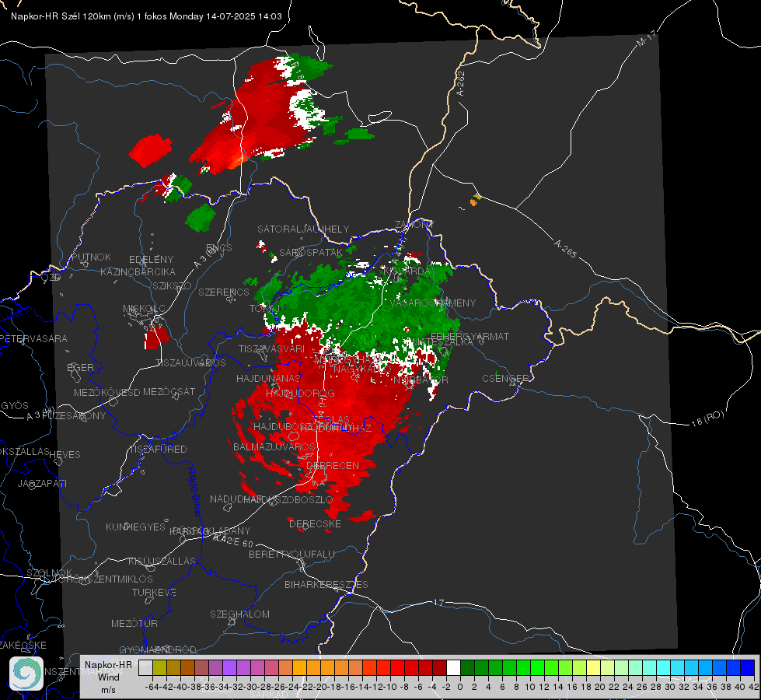Select the BERETTYÓÚJFALU label
The height and width of the screenshot is (700, 761).
291,555
